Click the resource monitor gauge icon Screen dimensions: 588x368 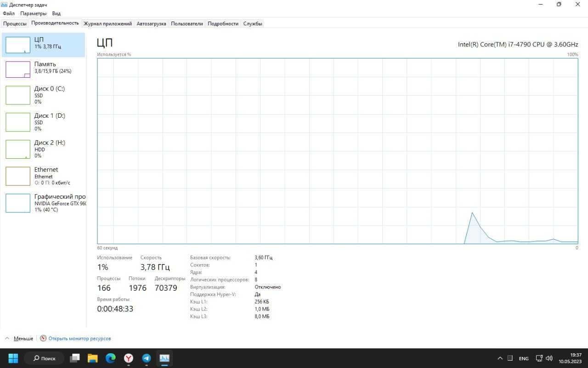coord(43,338)
